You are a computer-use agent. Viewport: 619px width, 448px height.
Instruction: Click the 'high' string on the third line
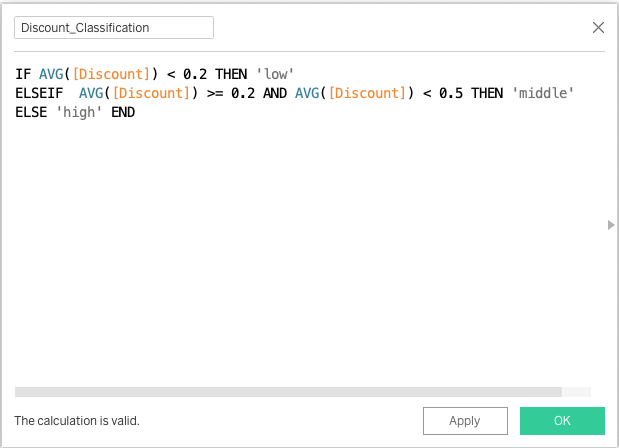click(x=79, y=112)
